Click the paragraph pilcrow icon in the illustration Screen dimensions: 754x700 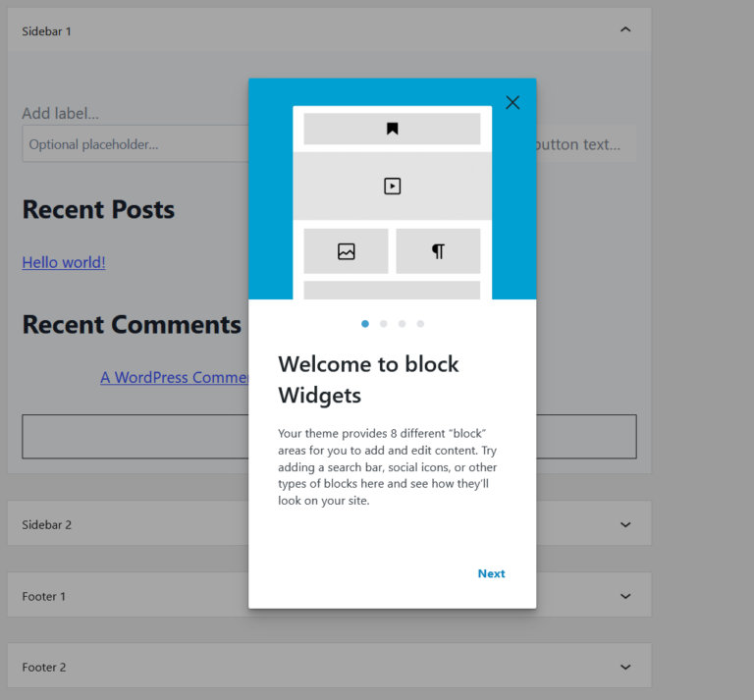(x=438, y=251)
